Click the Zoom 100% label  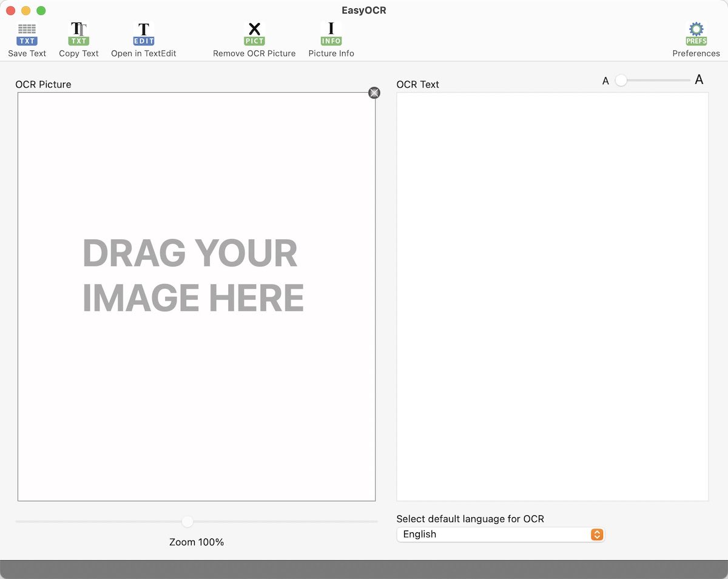click(x=197, y=542)
